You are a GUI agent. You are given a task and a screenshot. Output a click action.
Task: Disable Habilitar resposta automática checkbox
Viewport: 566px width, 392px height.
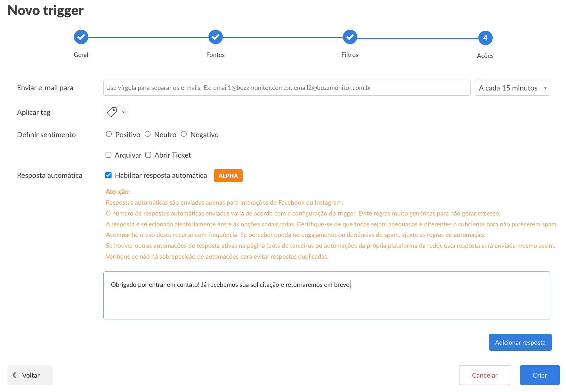(x=109, y=175)
